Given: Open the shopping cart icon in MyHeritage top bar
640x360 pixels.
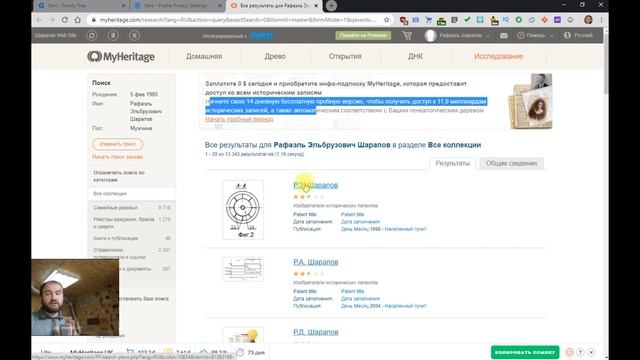Looking at the screenshot, I should point(407,36).
